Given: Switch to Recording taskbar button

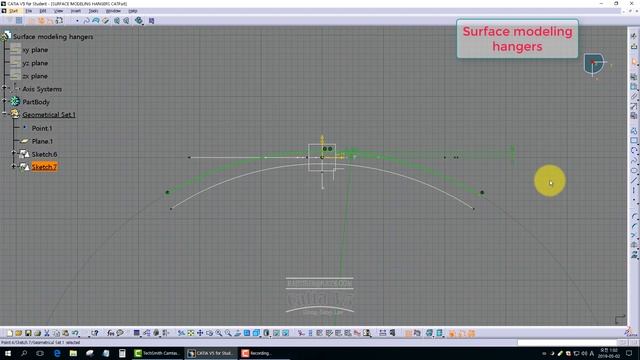Looking at the screenshot, I should tap(263, 353).
